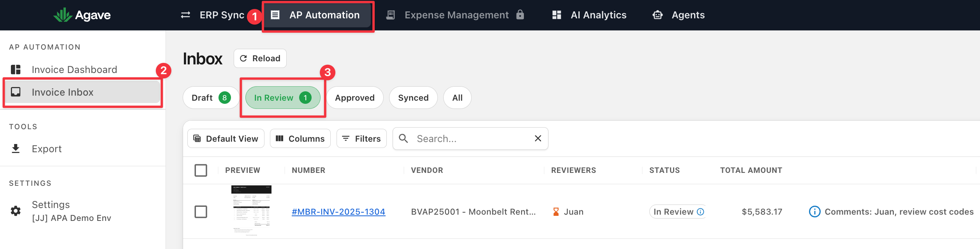Check the MBR-INV-2025-1304 row checkbox

pos(201,212)
